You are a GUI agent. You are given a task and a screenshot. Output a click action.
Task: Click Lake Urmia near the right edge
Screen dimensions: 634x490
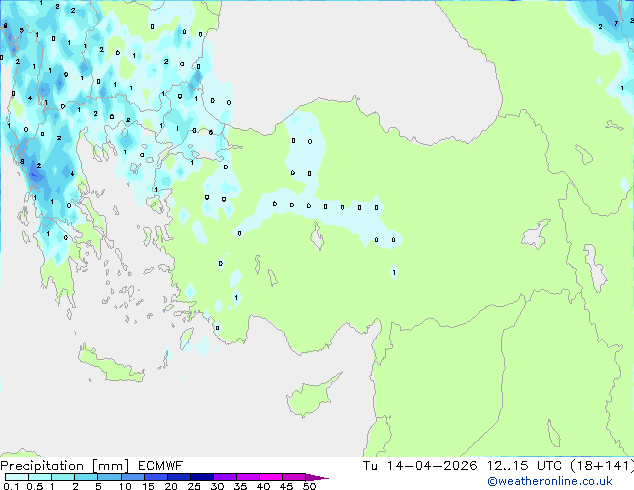click(x=596, y=270)
